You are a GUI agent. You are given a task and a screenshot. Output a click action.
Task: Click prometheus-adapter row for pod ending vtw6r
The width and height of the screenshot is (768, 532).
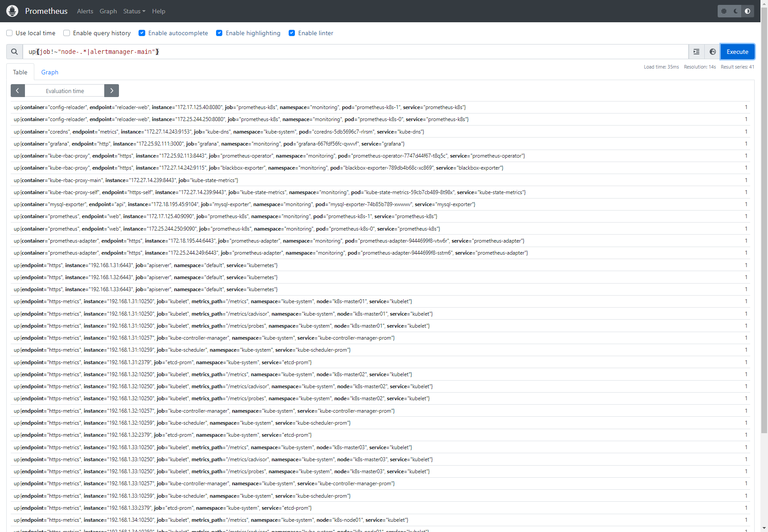[x=380, y=241]
